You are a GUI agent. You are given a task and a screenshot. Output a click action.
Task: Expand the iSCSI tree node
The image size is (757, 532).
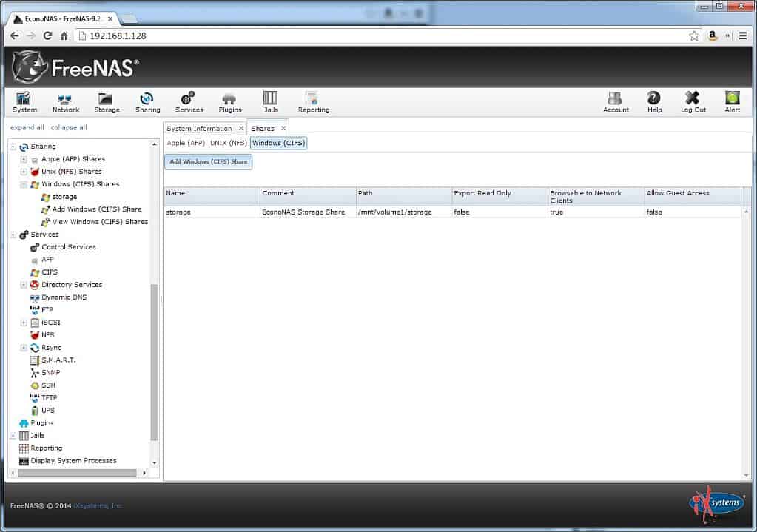tap(24, 322)
